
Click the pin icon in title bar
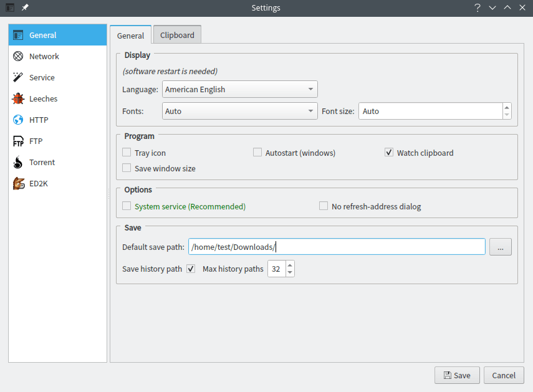tap(25, 7)
